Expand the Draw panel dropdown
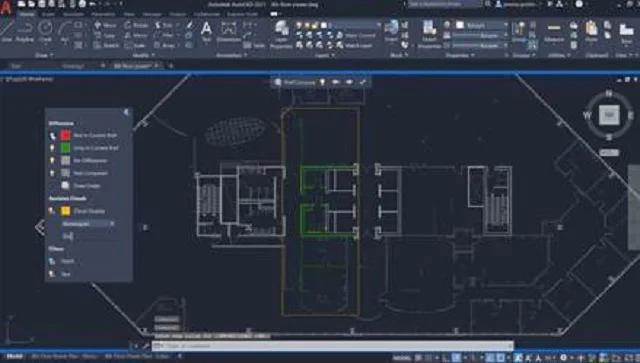The height and width of the screenshot is (363, 640). (44, 55)
